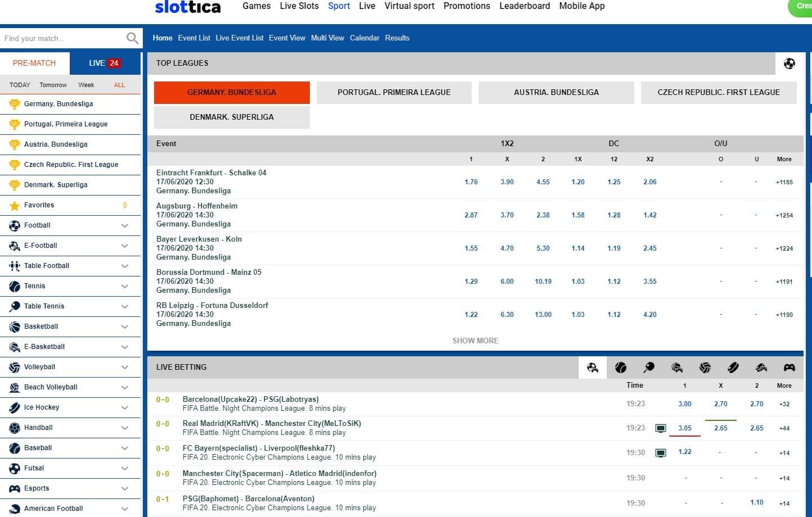
Task: Select Portugal Primeira League button
Action: (x=394, y=92)
